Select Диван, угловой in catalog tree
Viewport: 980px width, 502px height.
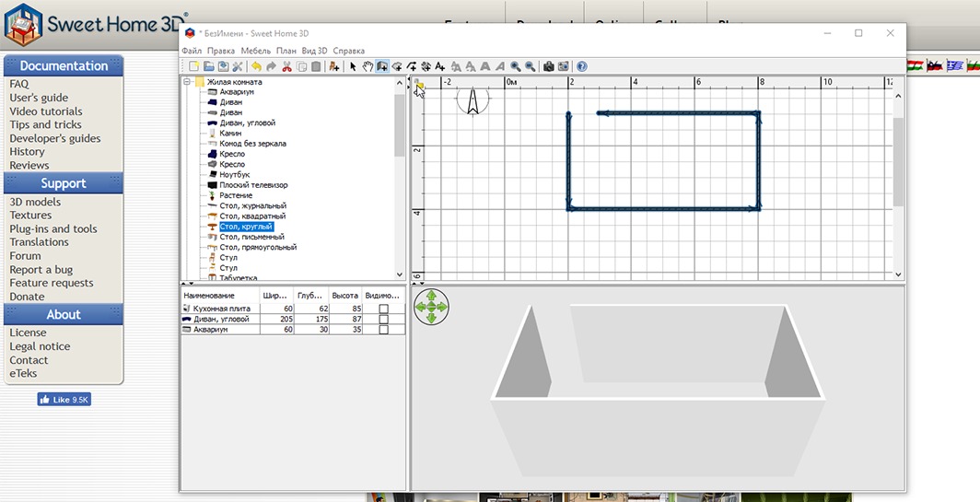point(247,123)
